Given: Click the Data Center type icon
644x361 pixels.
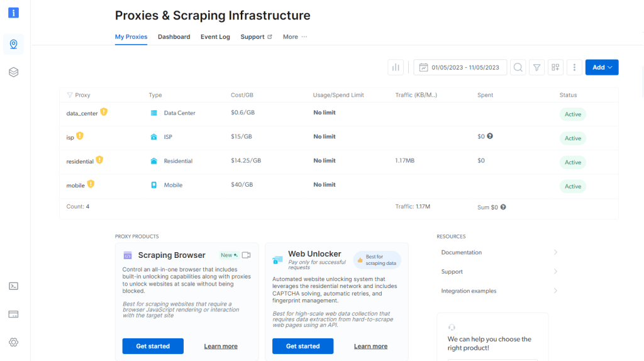Looking at the screenshot, I should (x=153, y=113).
